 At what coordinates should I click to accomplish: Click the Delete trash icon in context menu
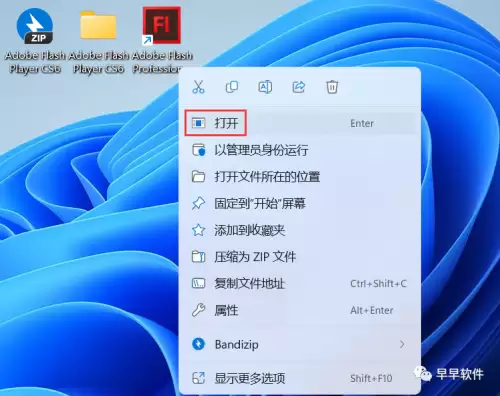coord(332,87)
